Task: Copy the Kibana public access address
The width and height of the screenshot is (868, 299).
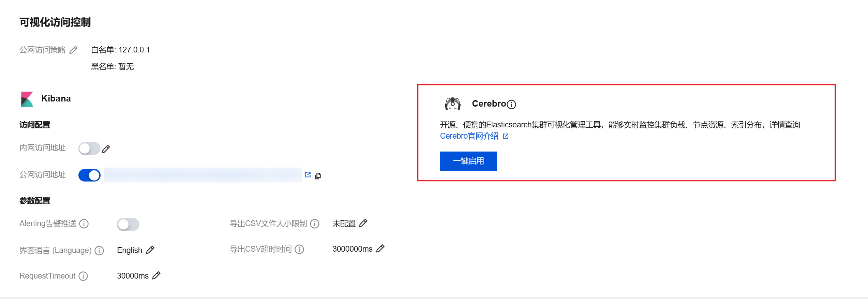Action: pos(318,176)
